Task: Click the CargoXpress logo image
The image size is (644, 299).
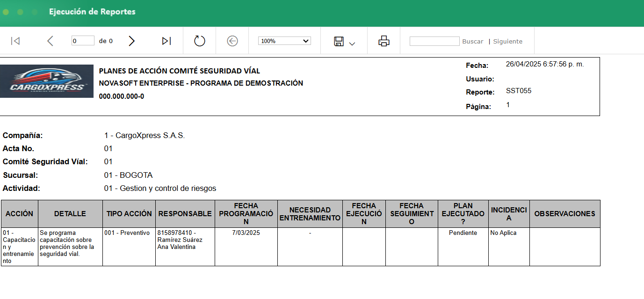Action: [47, 81]
